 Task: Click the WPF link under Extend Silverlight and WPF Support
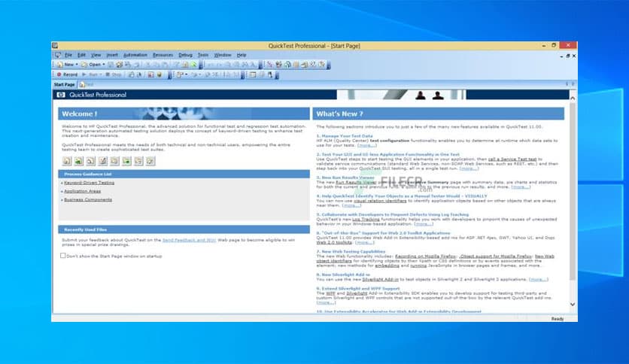tap(330, 293)
